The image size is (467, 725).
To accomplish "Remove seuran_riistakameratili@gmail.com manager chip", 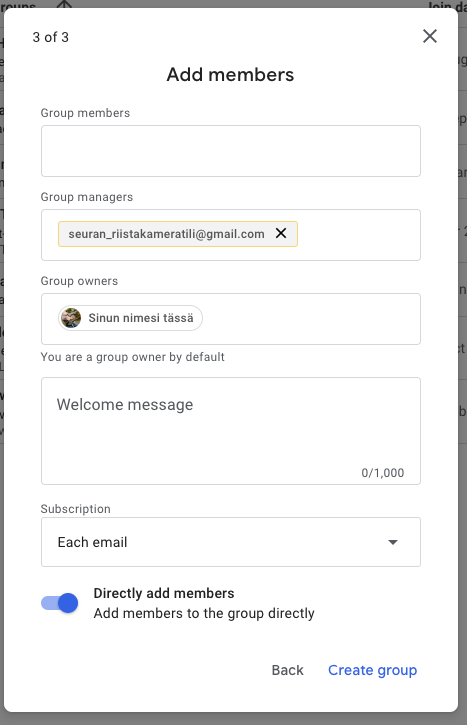I will coord(281,233).
